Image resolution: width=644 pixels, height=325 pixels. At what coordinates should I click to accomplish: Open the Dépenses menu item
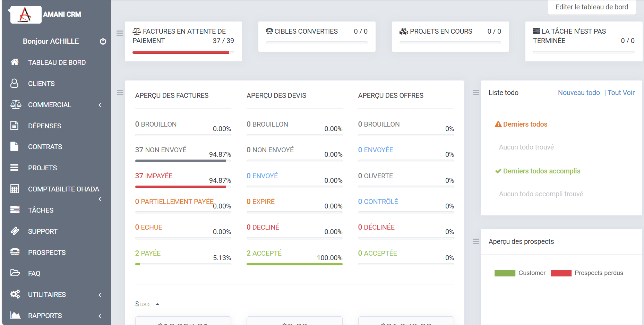point(44,126)
